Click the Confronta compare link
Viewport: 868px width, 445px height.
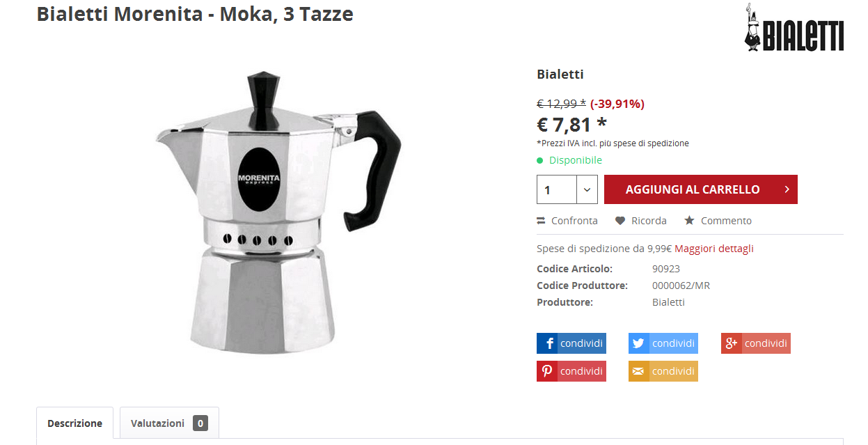click(x=574, y=221)
